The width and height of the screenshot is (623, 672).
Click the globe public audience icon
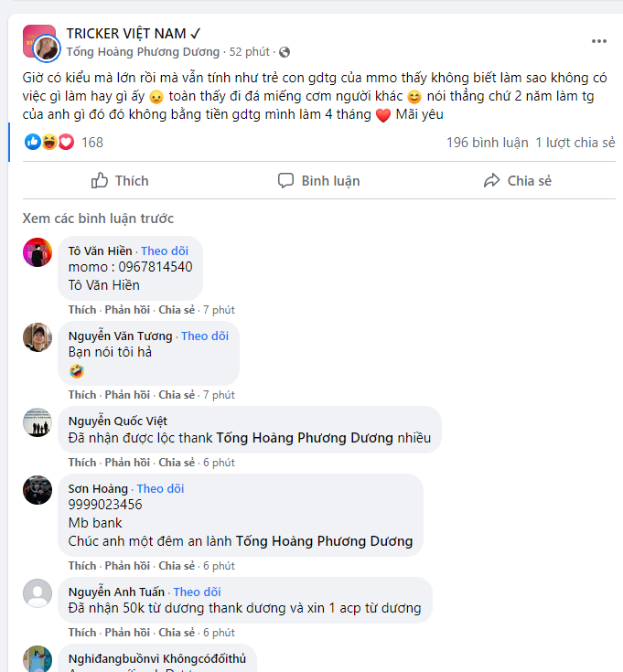(x=285, y=52)
